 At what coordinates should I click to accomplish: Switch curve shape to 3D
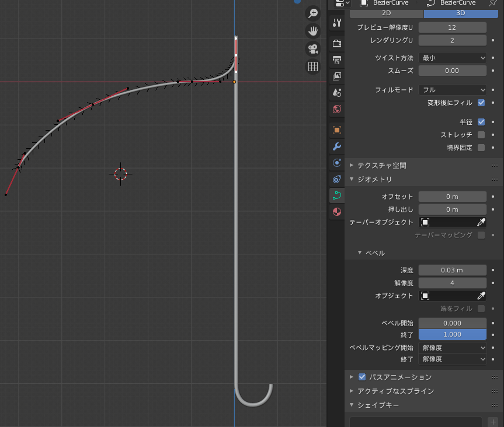461,13
